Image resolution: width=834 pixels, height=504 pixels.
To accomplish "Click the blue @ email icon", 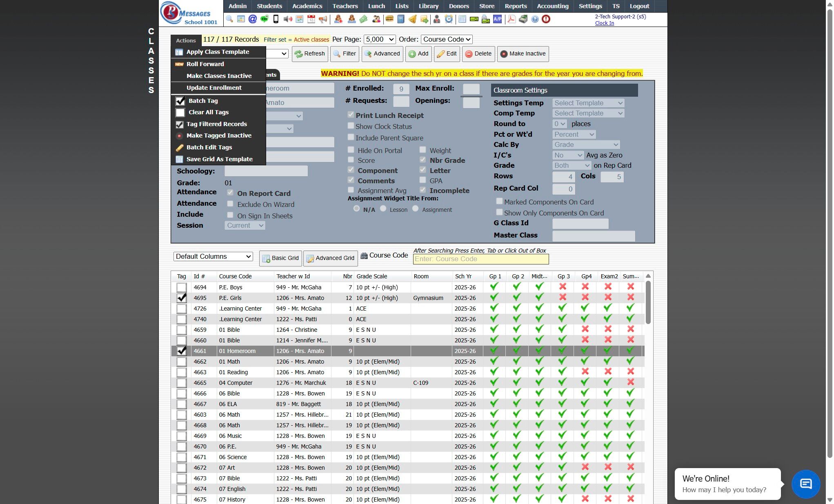I will [253, 19].
